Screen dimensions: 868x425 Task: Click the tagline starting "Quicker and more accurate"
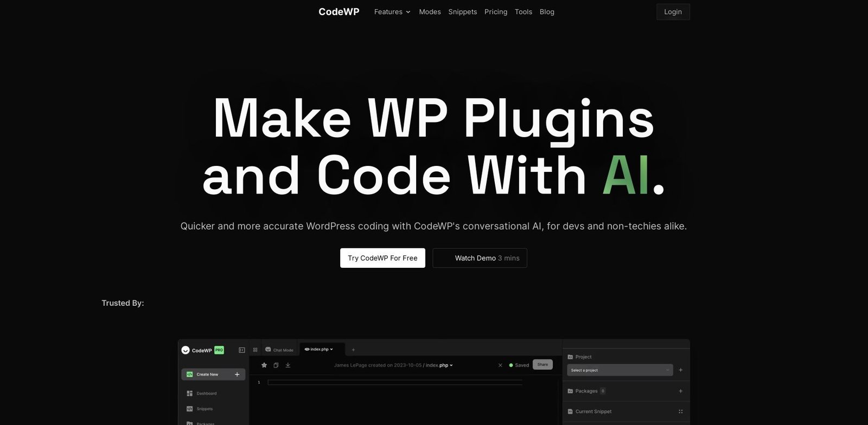[x=433, y=226]
